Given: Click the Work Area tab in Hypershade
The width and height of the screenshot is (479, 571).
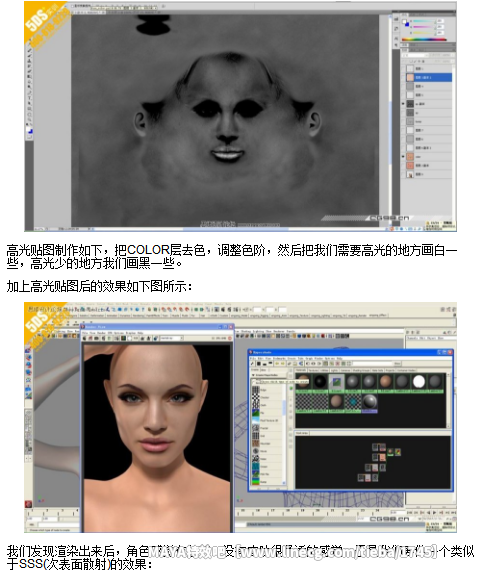Looking at the screenshot, I should (x=302, y=433).
